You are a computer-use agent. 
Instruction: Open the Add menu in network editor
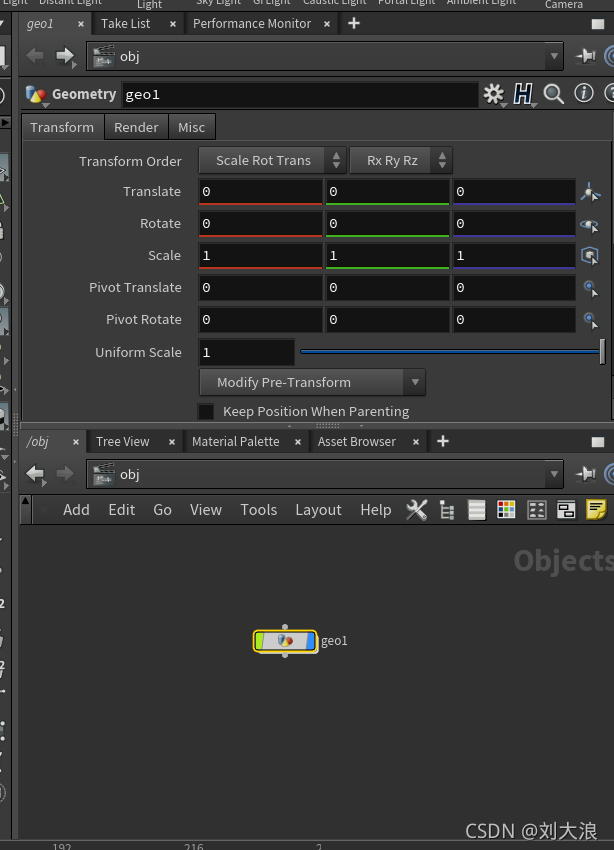point(76,510)
